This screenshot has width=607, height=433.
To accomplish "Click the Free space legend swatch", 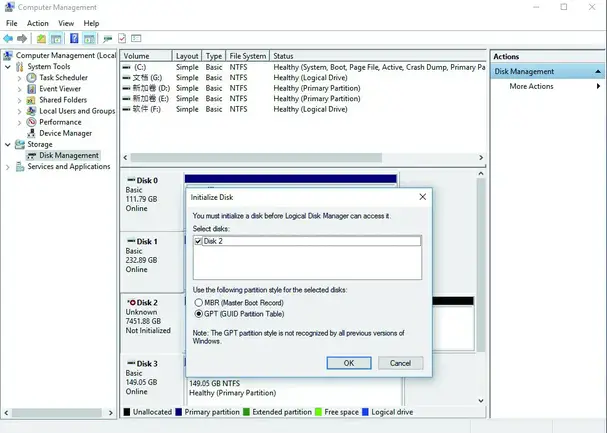I will coord(319,412).
